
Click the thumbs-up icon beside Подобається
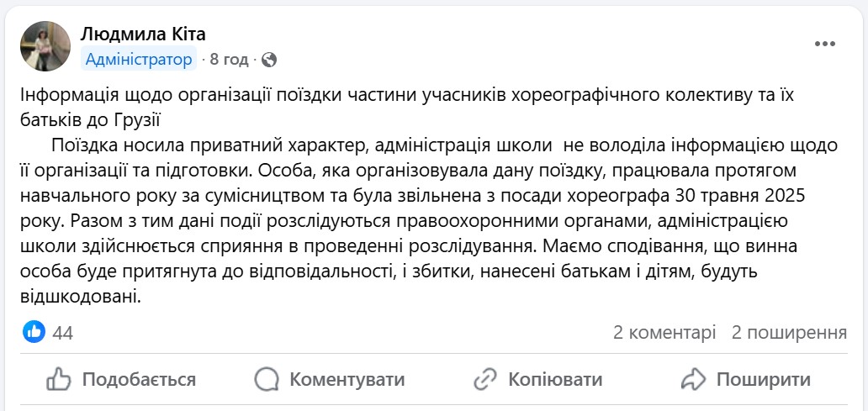tap(59, 380)
